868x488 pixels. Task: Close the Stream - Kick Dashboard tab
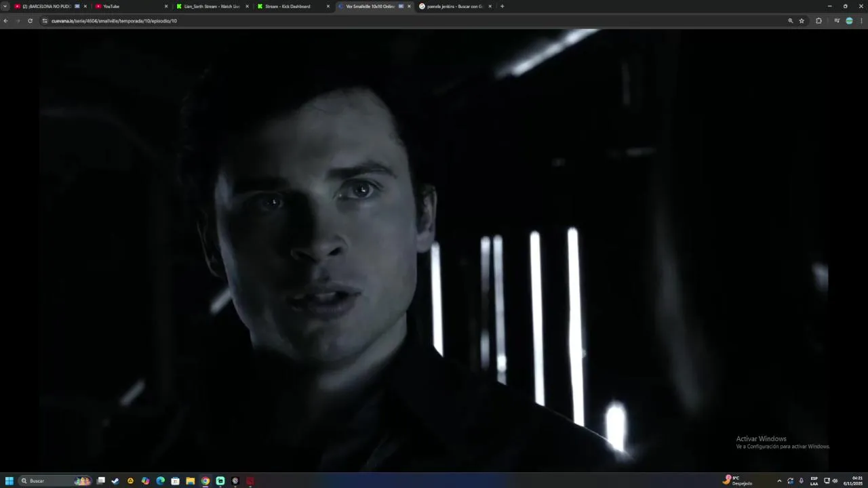[328, 6]
